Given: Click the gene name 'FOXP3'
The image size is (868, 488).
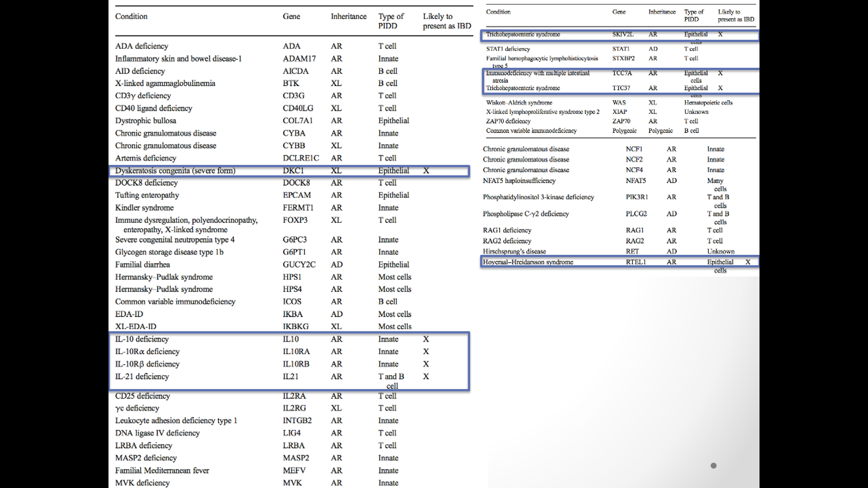Looking at the screenshot, I should pos(295,220).
